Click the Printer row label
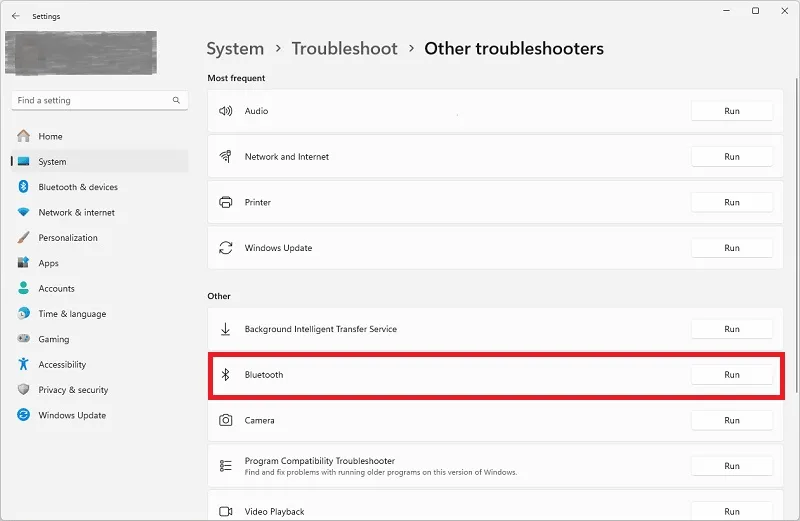The width and height of the screenshot is (800, 521). point(258,202)
